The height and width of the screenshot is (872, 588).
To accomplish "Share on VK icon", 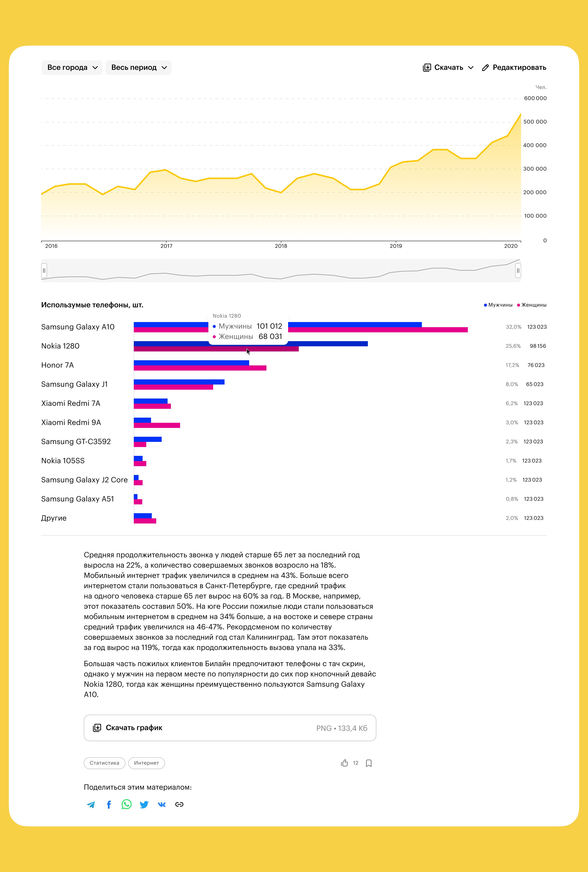I will (162, 805).
